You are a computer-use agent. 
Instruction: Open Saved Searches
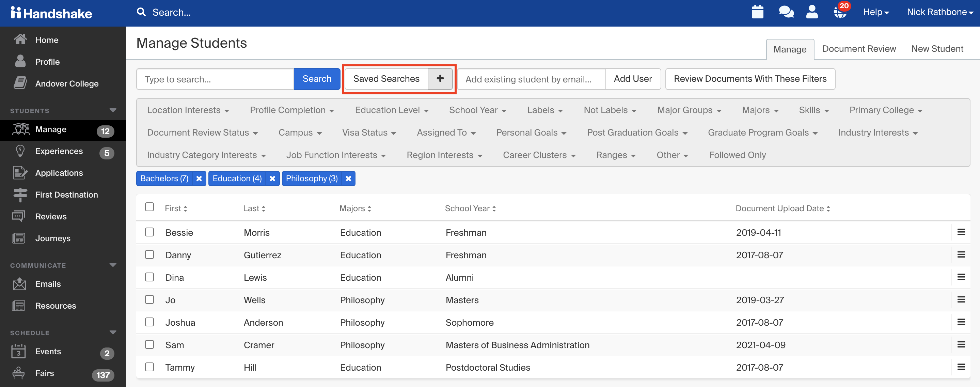coord(386,79)
